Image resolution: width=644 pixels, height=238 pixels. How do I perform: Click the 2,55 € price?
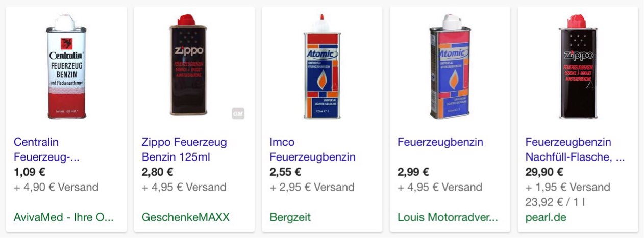[285, 172]
